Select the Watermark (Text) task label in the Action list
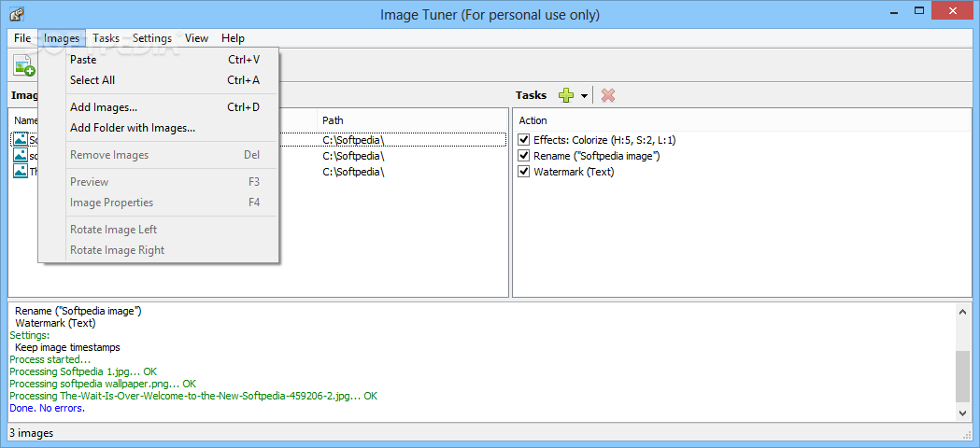This screenshot has height=448, width=980. (574, 172)
